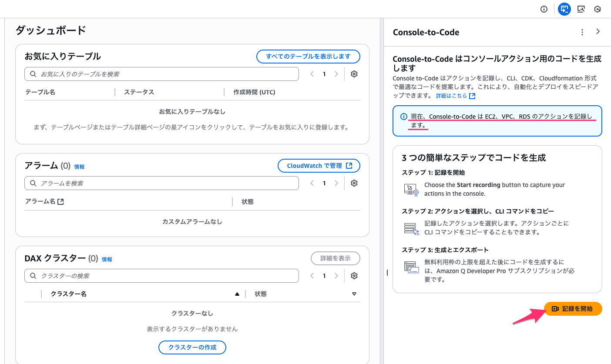Start recording with '記録を開始' button
The height and width of the screenshot is (364, 611).
point(573,309)
